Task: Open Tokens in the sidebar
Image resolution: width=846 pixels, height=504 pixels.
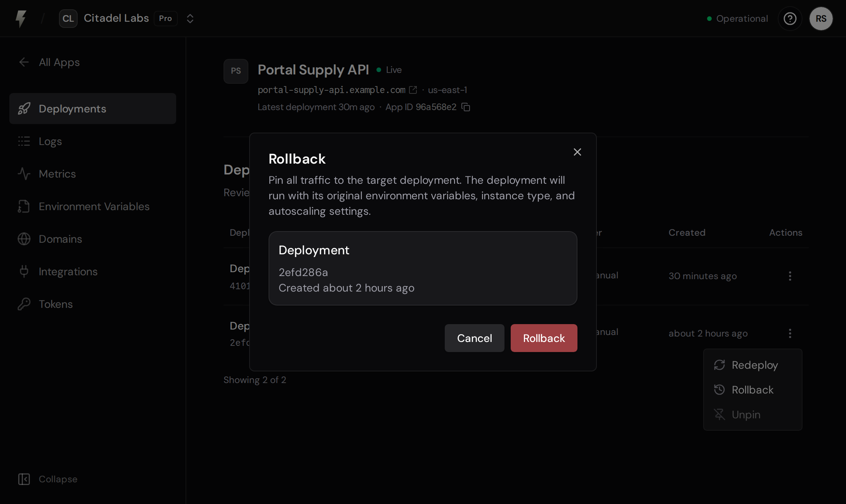Action: tap(93, 304)
